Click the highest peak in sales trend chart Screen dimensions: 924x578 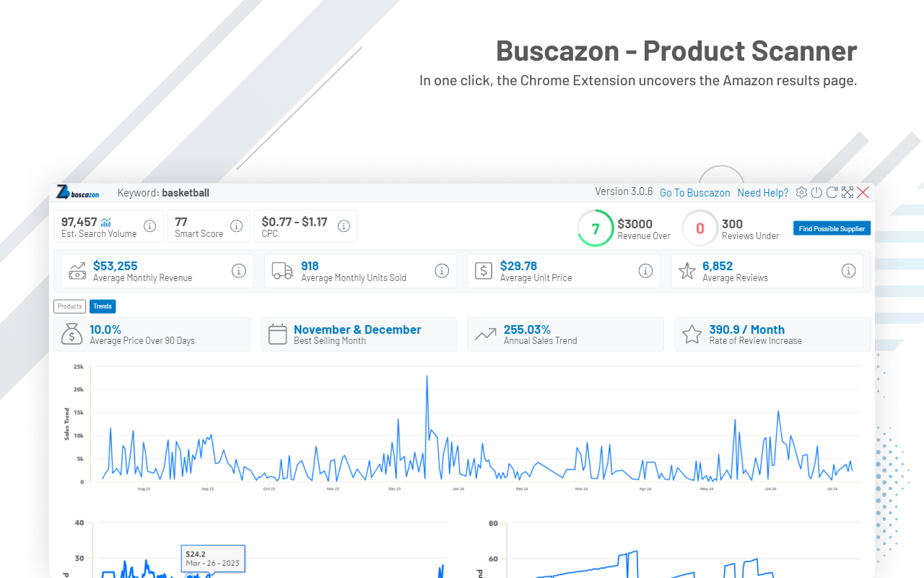(x=427, y=376)
